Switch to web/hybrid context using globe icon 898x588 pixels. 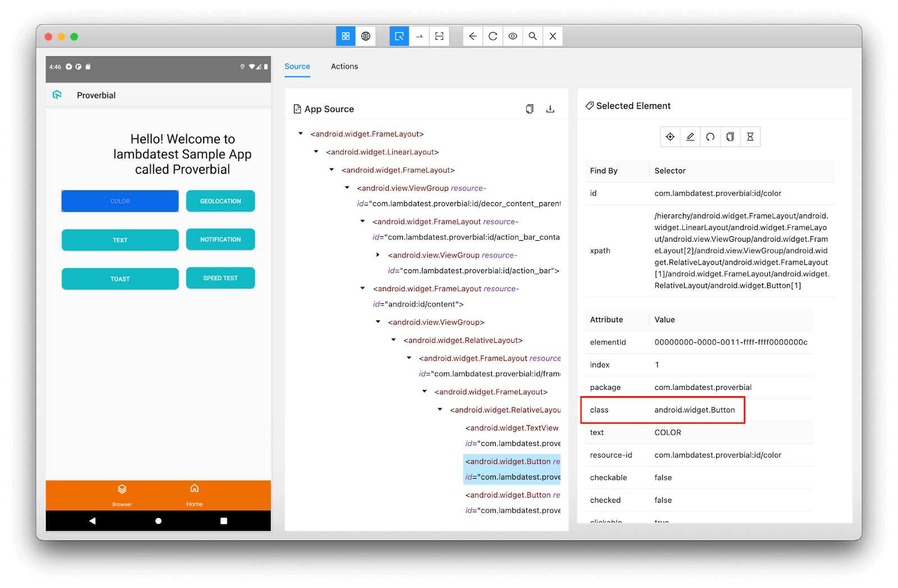(366, 36)
